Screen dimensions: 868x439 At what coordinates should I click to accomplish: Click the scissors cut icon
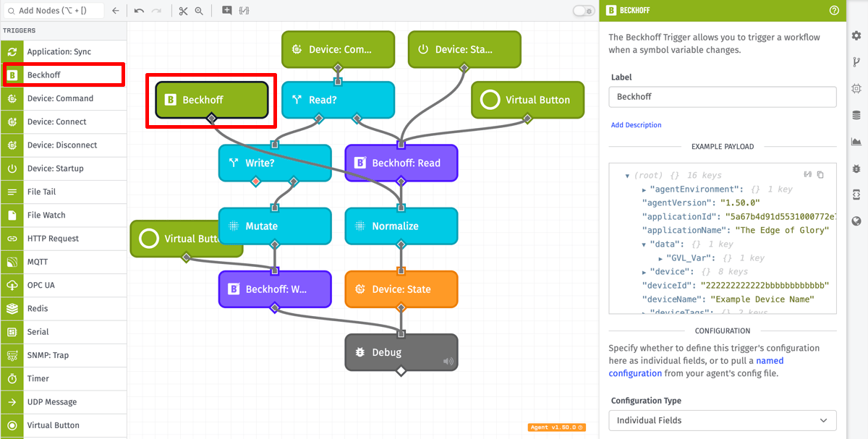[x=183, y=11]
